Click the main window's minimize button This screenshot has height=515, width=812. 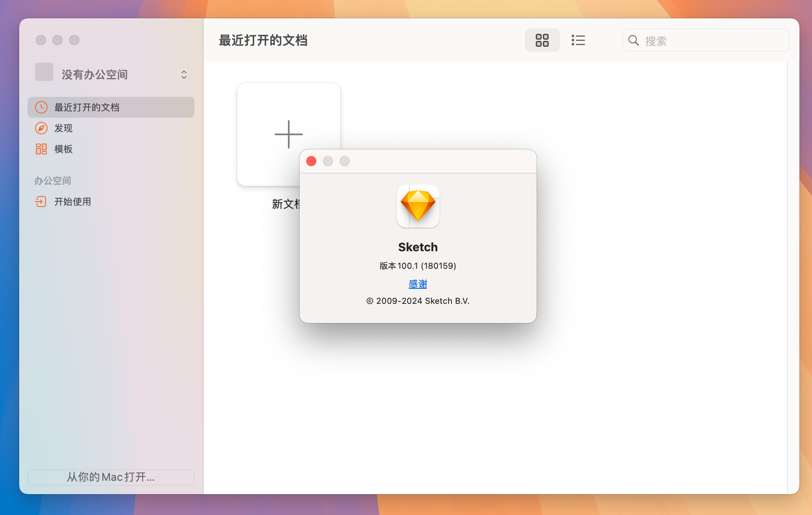[x=58, y=40]
